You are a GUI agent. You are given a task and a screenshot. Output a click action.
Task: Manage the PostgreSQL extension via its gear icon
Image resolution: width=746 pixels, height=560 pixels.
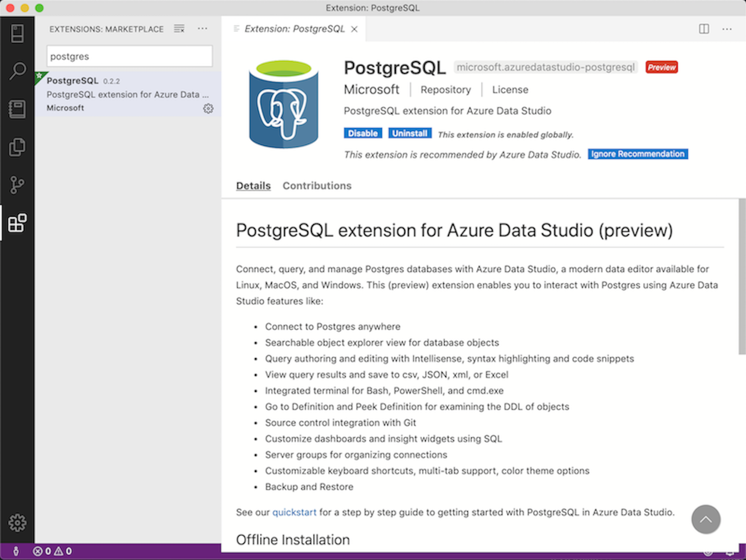209,109
